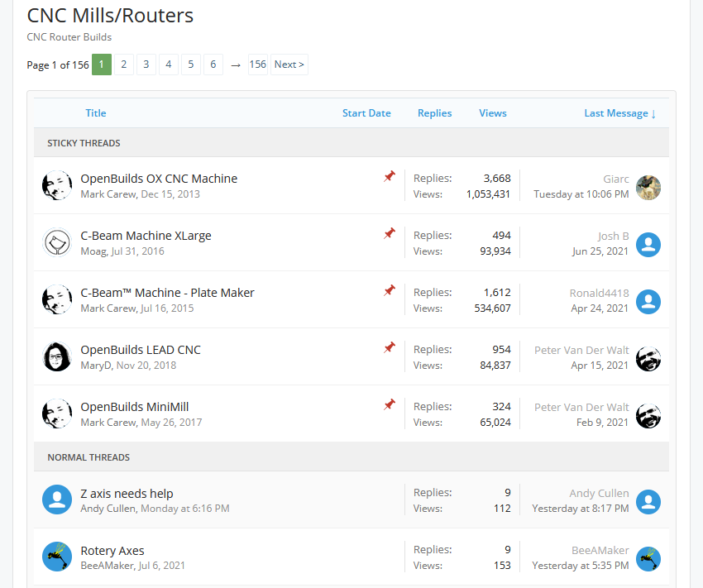703x588 pixels.
Task: Click Moag author name
Action: [x=93, y=251]
